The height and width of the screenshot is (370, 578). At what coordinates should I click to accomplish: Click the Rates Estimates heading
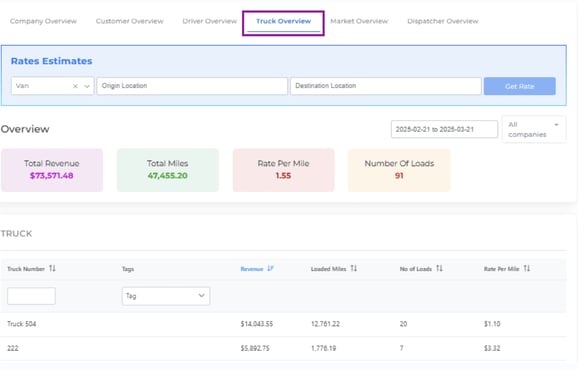tap(52, 61)
